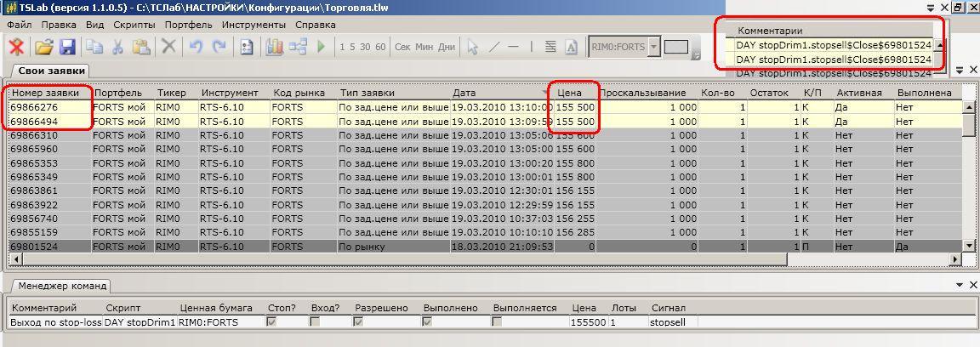Screen dimensions: 980x347
Task: Click the Комментарии column header
Action: 770,31
